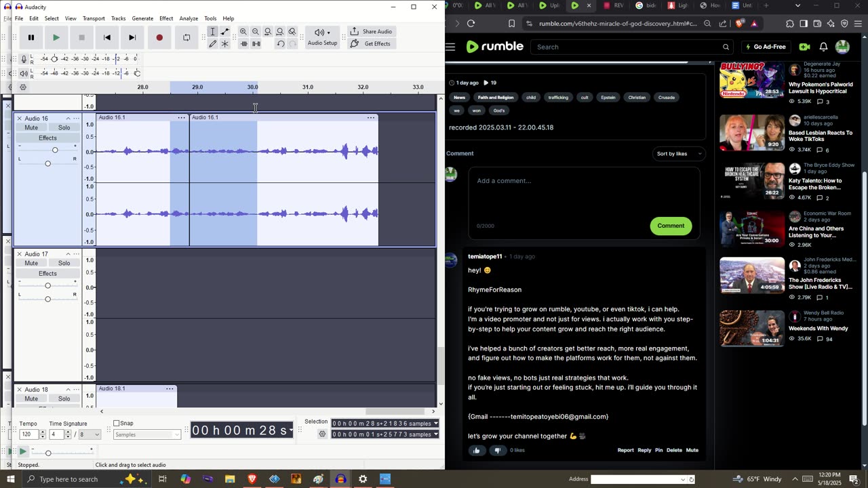Click Trim audio outside selection icon
868x488 pixels.
pyautogui.click(x=243, y=44)
